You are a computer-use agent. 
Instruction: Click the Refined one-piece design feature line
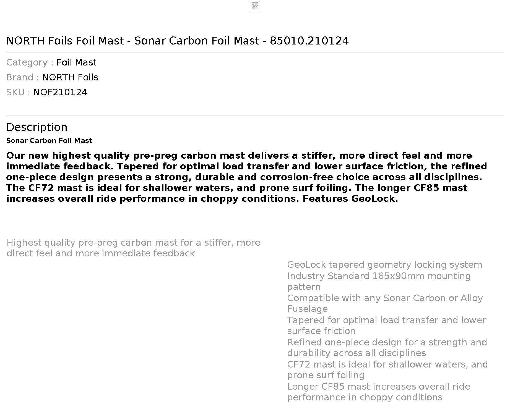point(387,348)
